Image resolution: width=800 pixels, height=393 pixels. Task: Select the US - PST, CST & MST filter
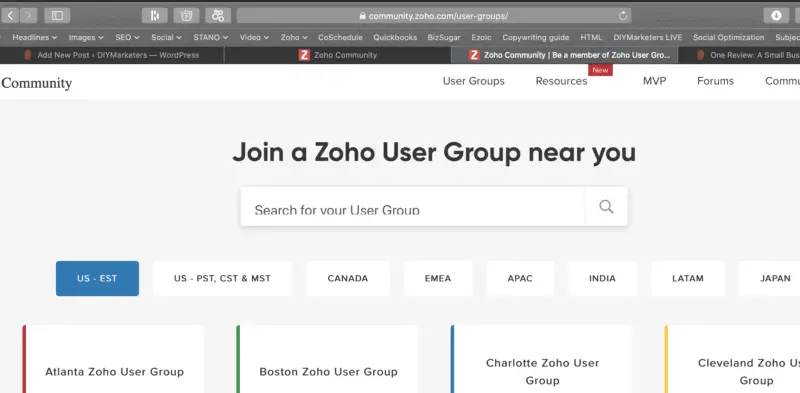tap(222, 279)
